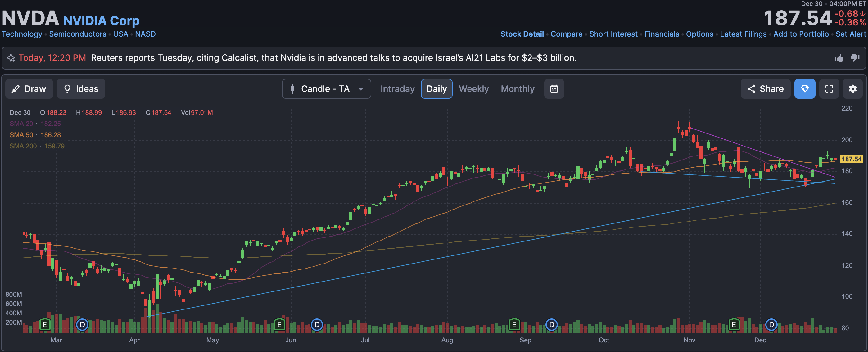The height and width of the screenshot is (352, 868).
Task: Click the Options link
Action: pyautogui.click(x=699, y=34)
